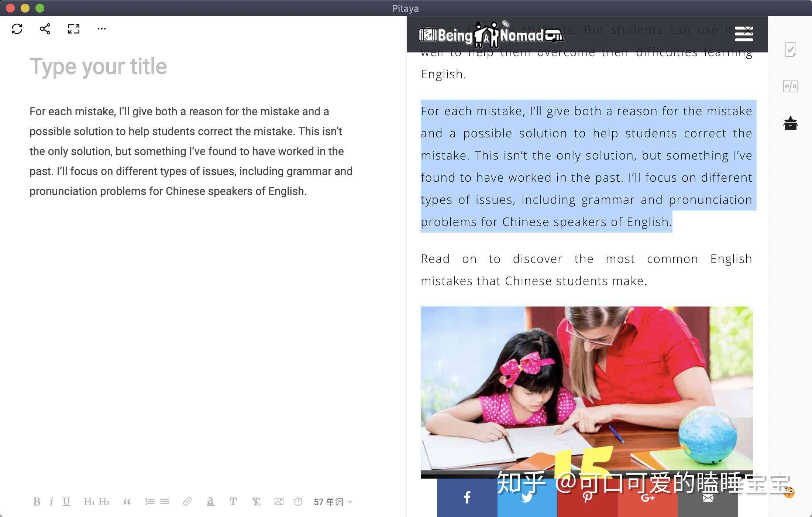The image size is (812, 517).
Task: Click the Bold formatting icon
Action: [36, 501]
